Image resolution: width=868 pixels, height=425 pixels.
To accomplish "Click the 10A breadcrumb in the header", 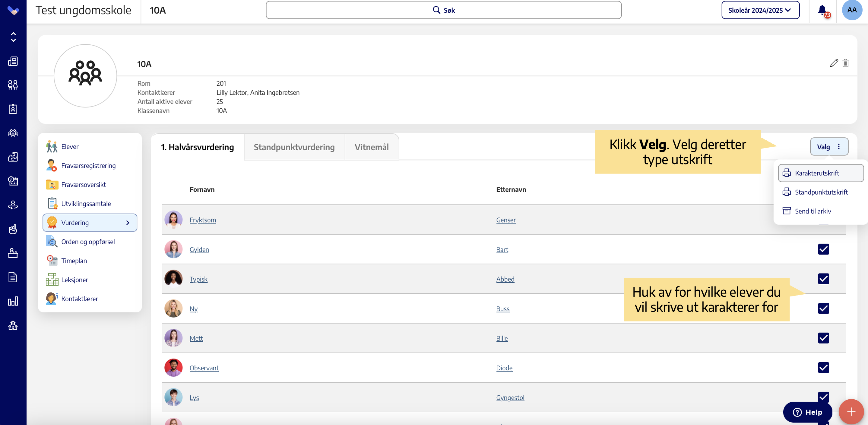I will pyautogui.click(x=158, y=11).
